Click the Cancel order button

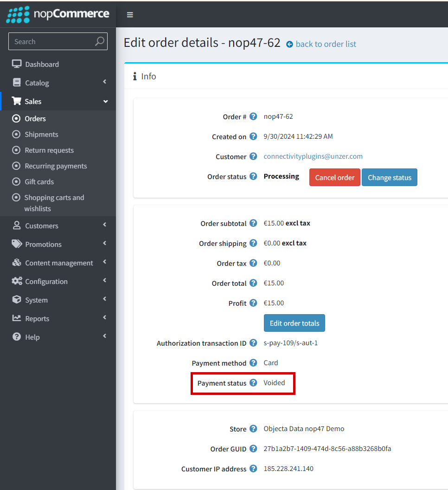click(334, 177)
